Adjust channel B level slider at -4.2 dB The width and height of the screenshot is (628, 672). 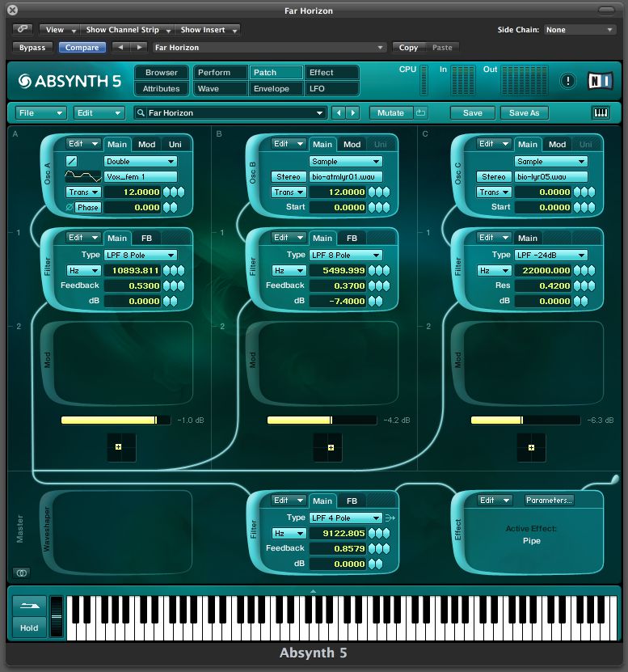point(322,420)
